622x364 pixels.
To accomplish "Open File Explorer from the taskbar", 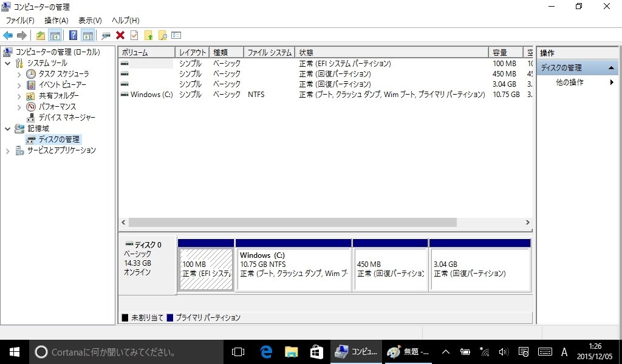I will (x=291, y=352).
